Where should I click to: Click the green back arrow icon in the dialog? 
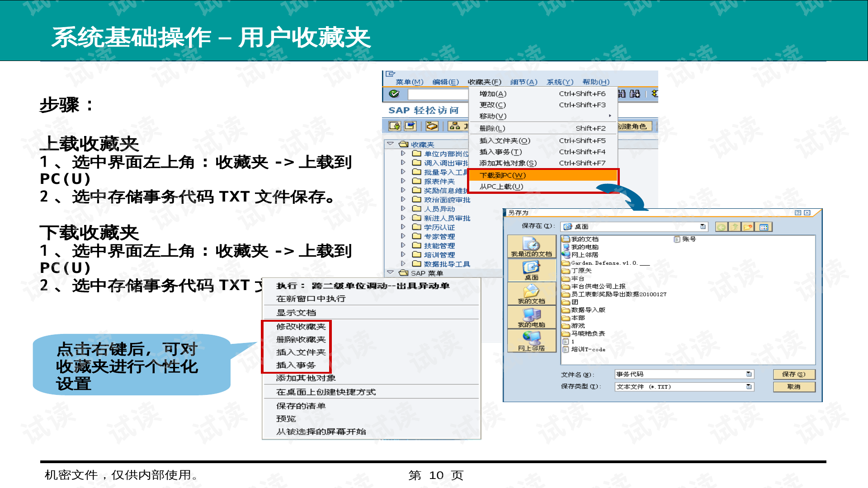[x=722, y=227]
